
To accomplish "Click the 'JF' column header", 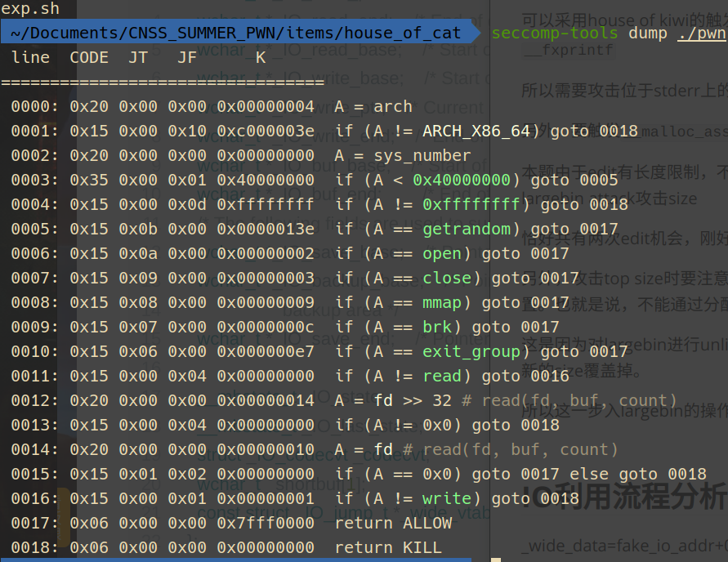I will coord(187,57).
